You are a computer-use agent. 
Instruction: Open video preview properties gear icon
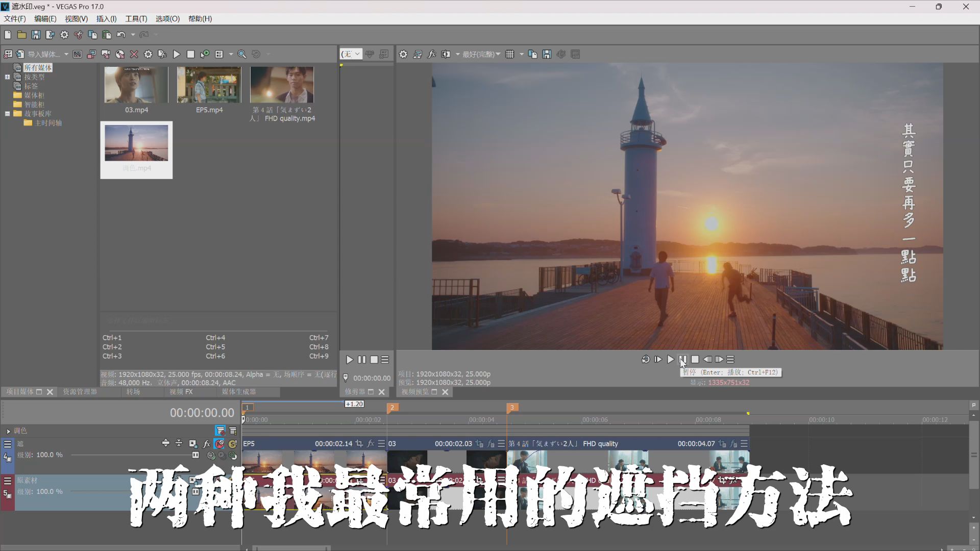click(x=403, y=54)
